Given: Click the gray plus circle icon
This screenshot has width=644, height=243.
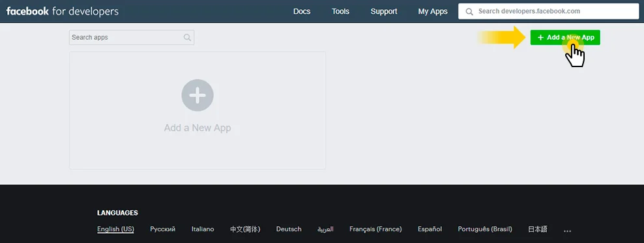Looking at the screenshot, I should pos(198,95).
